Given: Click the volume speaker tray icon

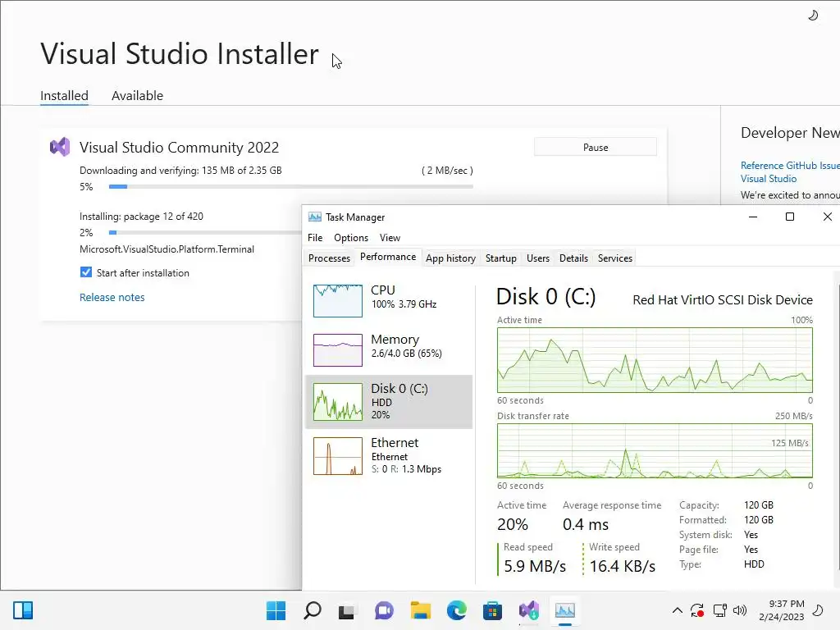Looking at the screenshot, I should pyautogui.click(x=740, y=610).
